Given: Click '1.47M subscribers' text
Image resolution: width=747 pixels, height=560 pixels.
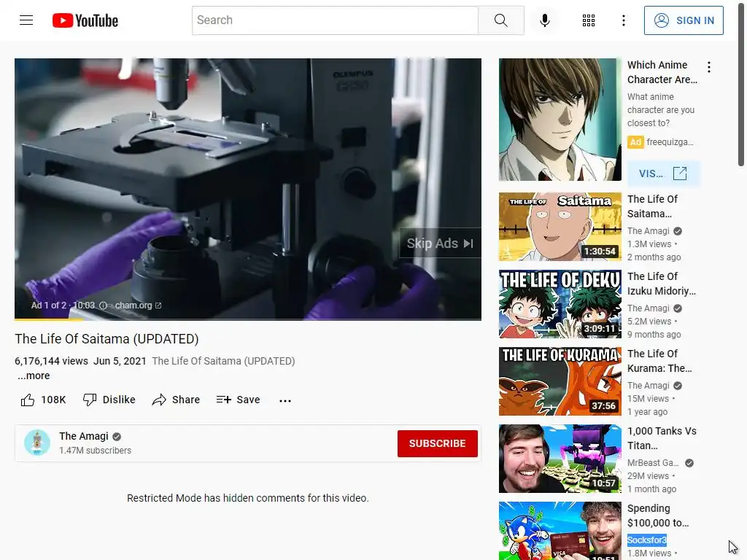Looking at the screenshot, I should pos(95,451).
